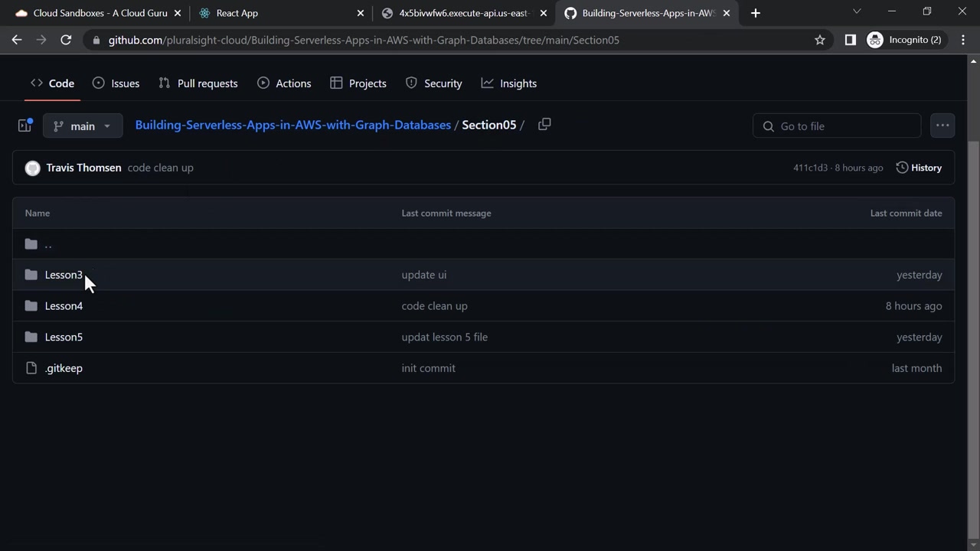This screenshot has height=551, width=980.
Task: Go to the Actions tab
Action: 284,83
